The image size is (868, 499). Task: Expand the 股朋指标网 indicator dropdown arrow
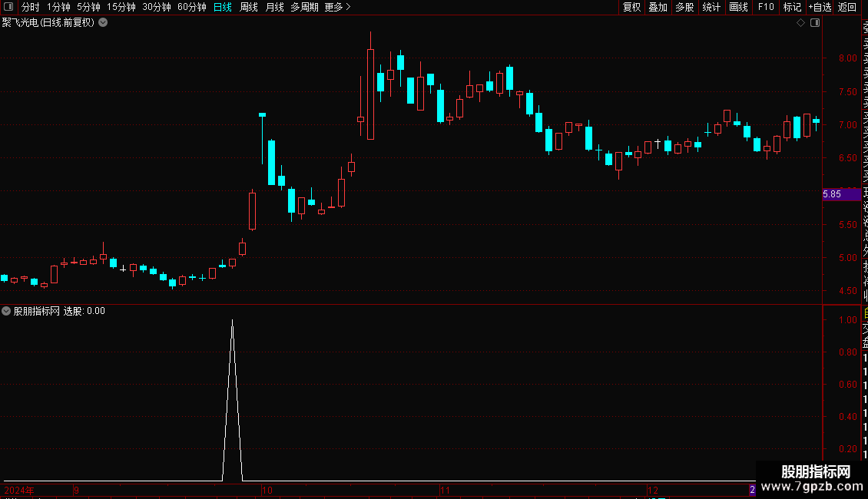click(x=6, y=311)
